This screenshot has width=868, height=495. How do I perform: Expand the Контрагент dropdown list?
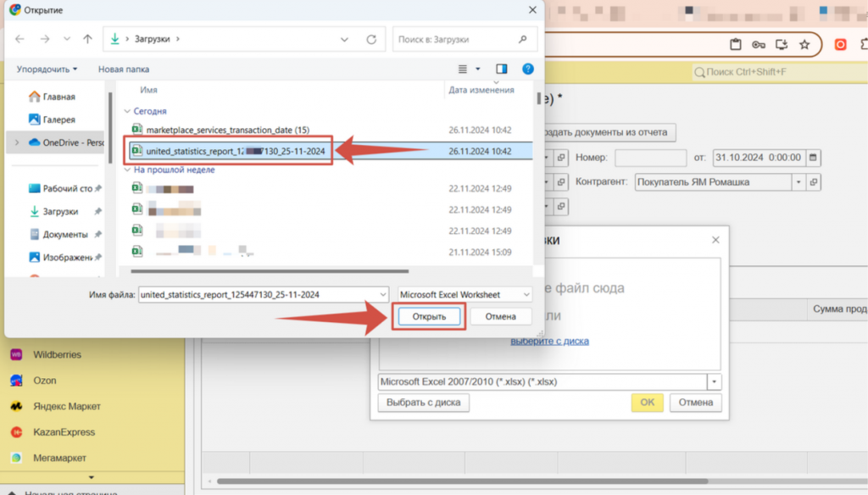(798, 182)
